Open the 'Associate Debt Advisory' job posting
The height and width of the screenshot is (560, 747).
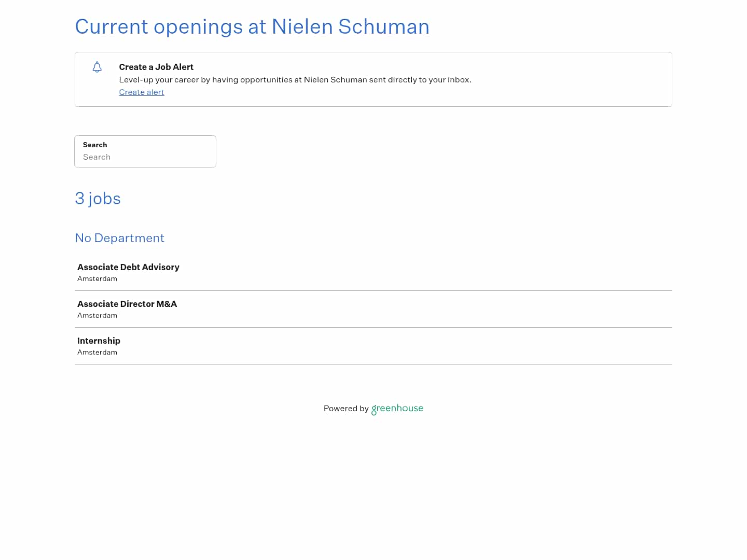click(x=128, y=267)
